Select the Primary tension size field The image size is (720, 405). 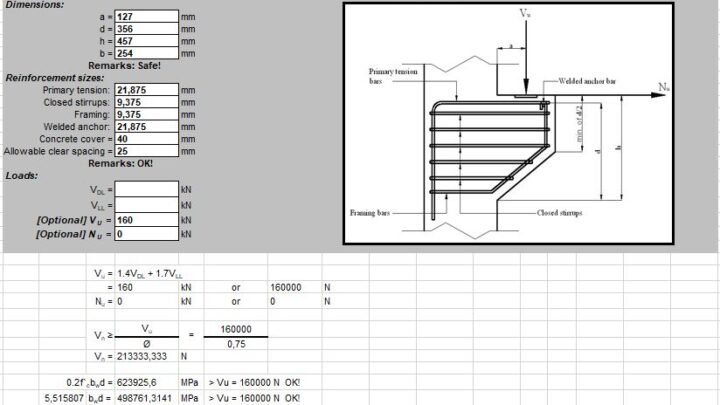point(146,90)
